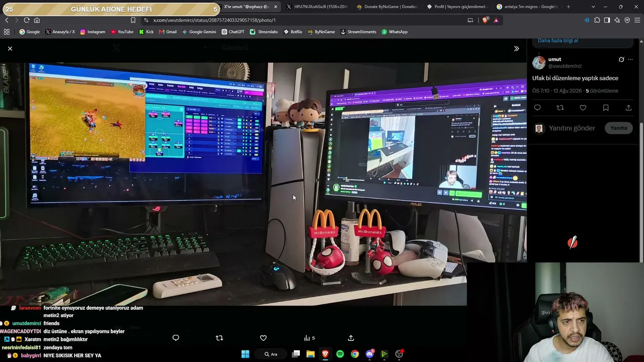Reload the current page

27,20
